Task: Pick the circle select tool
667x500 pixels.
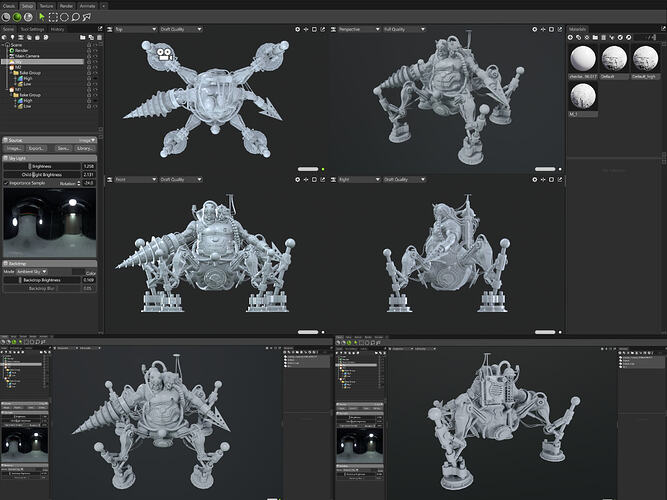Action: pos(65,17)
